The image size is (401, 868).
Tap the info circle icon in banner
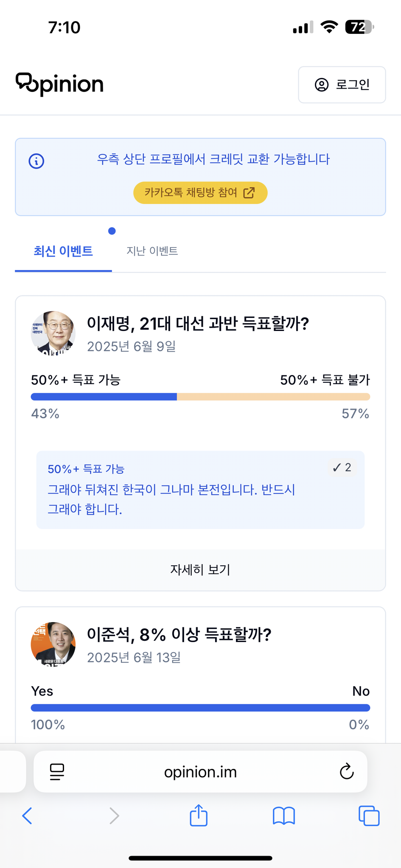36,161
